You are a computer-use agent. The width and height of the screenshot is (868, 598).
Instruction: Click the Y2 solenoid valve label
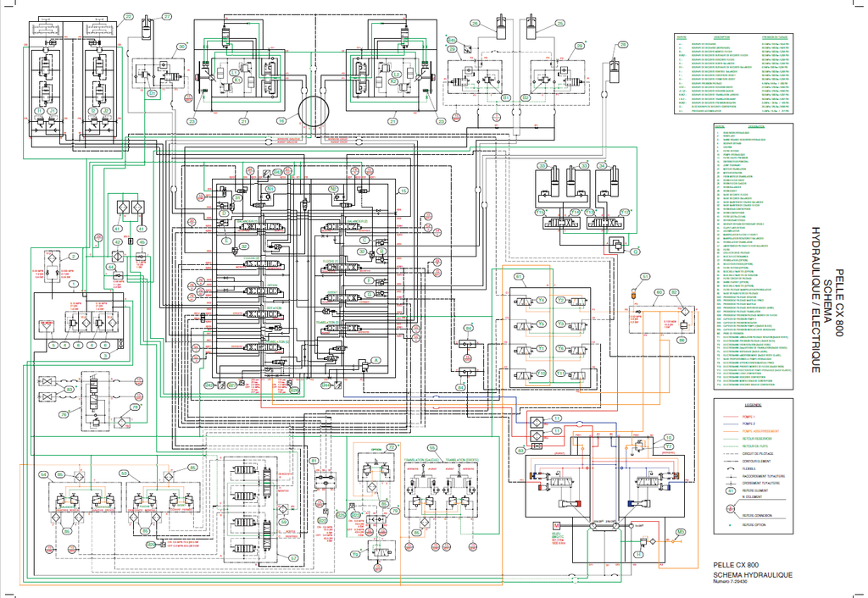coord(560,301)
